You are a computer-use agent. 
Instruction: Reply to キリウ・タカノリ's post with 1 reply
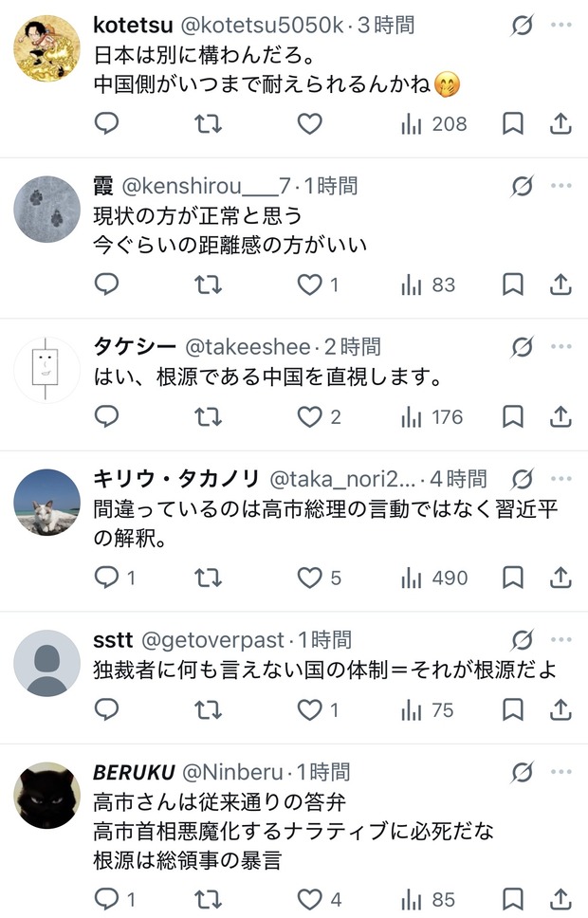pos(115,578)
